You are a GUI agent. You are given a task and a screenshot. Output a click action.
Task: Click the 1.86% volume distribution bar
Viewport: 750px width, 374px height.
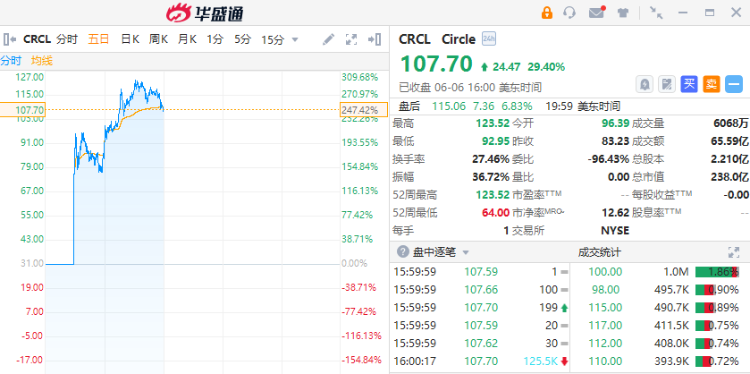pyautogui.click(x=717, y=272)
